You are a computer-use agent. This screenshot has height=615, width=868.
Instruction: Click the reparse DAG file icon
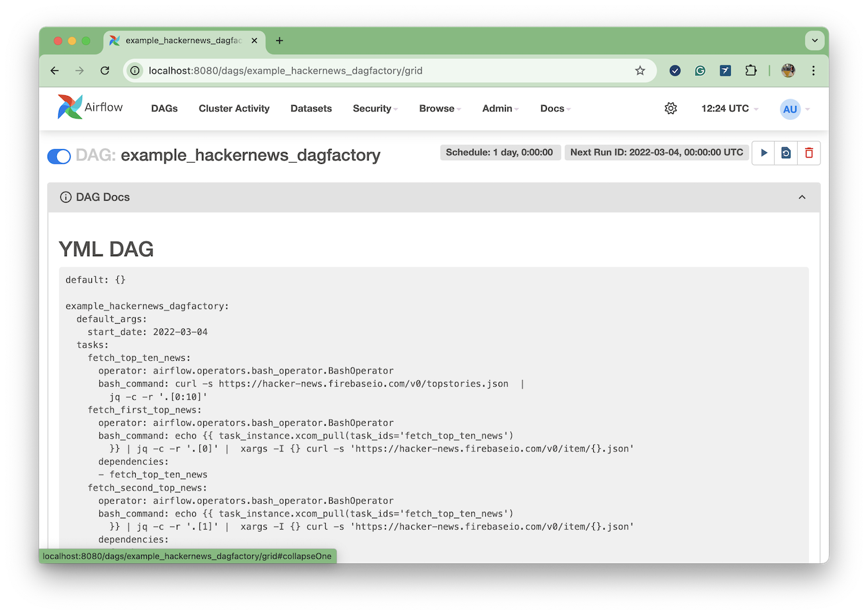click(x=786, y=153)
